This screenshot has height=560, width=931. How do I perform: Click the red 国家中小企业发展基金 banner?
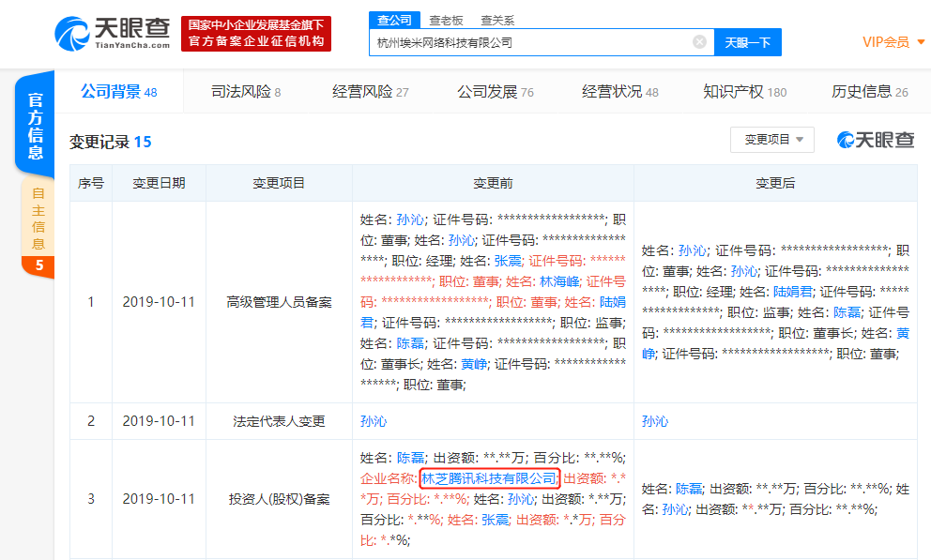click(x=256, y=33)
